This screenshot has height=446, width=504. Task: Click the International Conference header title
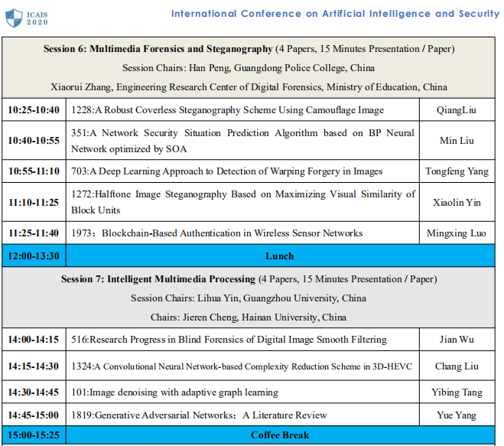point(334,14)
